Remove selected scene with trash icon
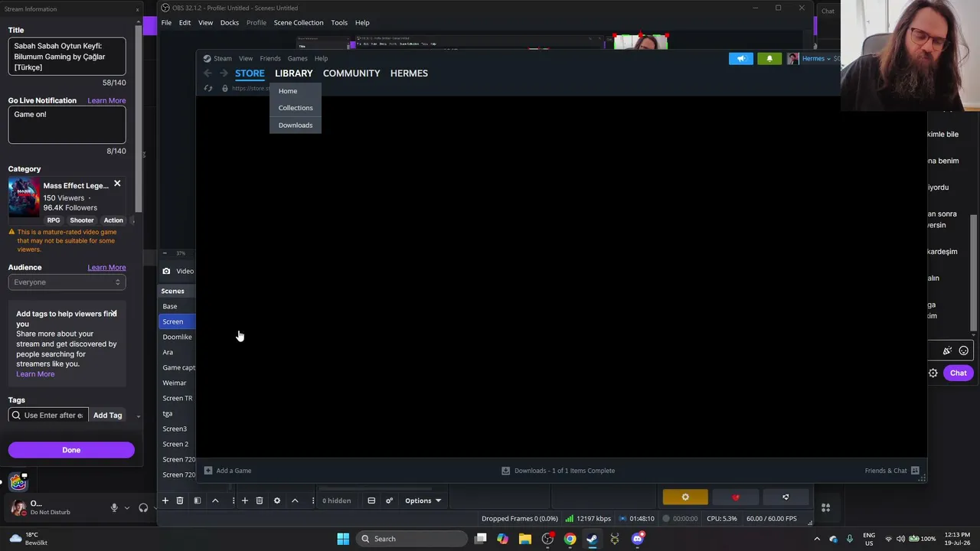This screenshot has height=551, width=980. (180, 500)
